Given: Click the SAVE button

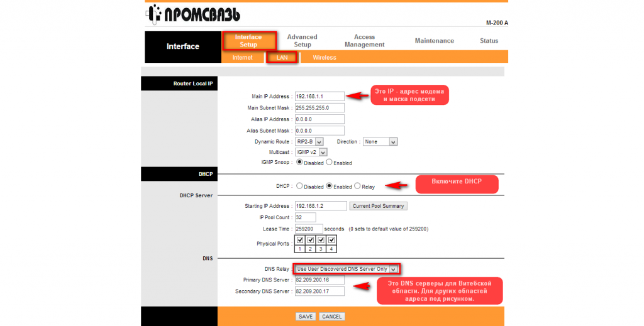Looking at the screenshot, I should coord(306,317).
